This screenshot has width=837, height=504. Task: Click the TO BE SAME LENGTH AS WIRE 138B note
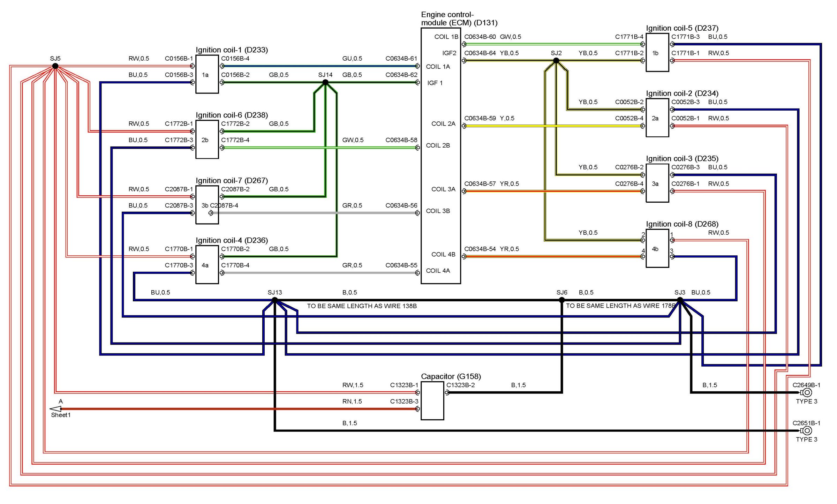tap(362, 306)
